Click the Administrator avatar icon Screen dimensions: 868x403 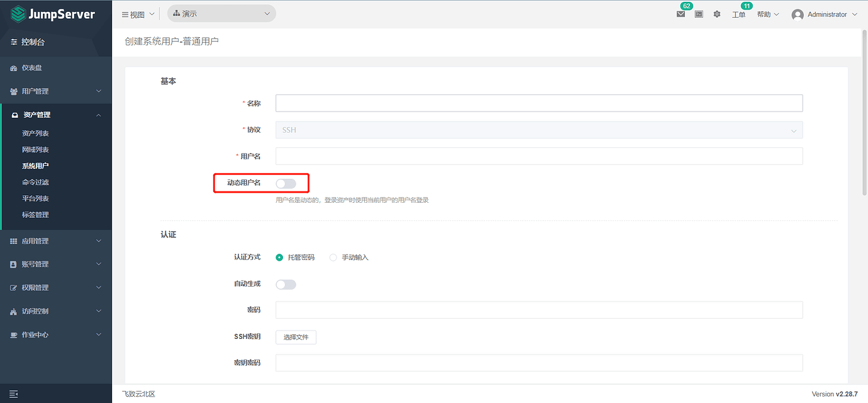click(798, 14)
